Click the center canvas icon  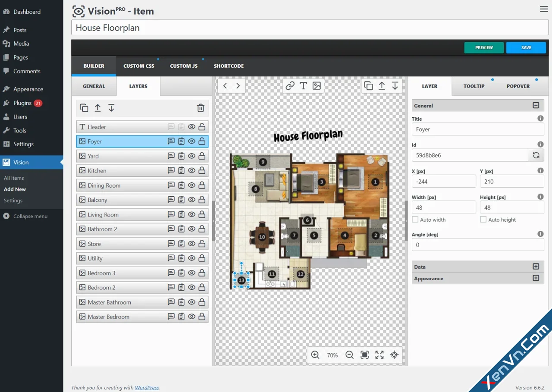394,355
